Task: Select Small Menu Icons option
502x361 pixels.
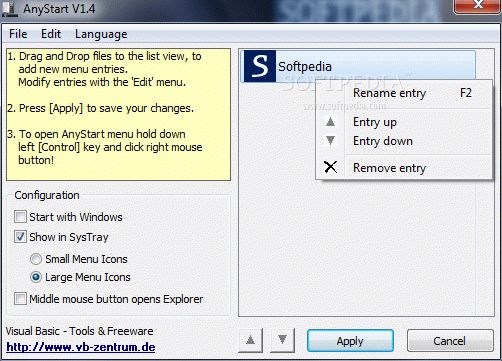Action: pyautogui.click(x=36, y=259)
